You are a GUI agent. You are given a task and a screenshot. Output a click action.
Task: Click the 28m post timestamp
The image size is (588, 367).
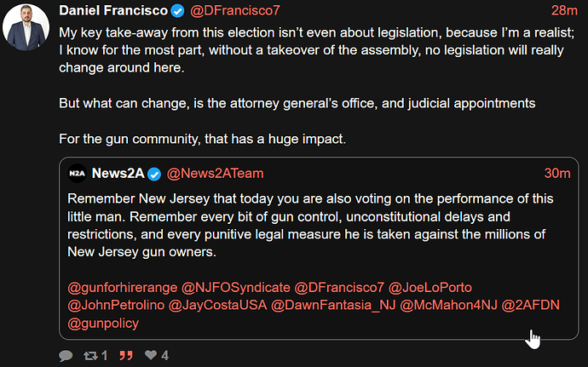[564, 11]
